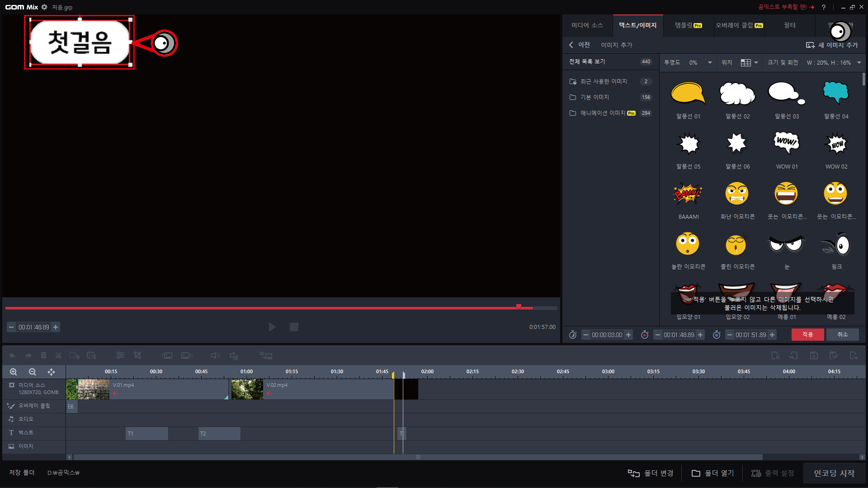
Task: Click the preview playback progress bar
Action: (271, 308)
